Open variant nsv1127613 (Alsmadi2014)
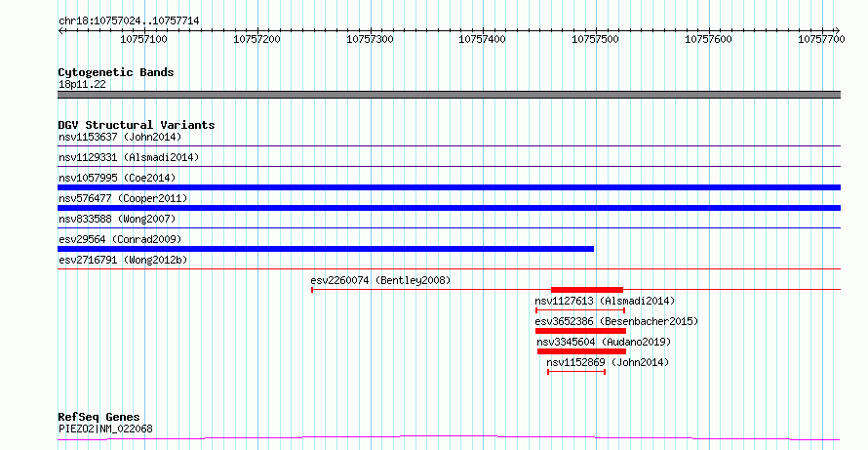 [x=605, y=301]
